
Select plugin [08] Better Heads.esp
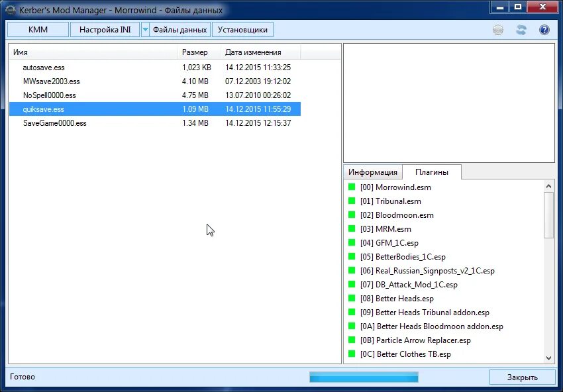397,299
